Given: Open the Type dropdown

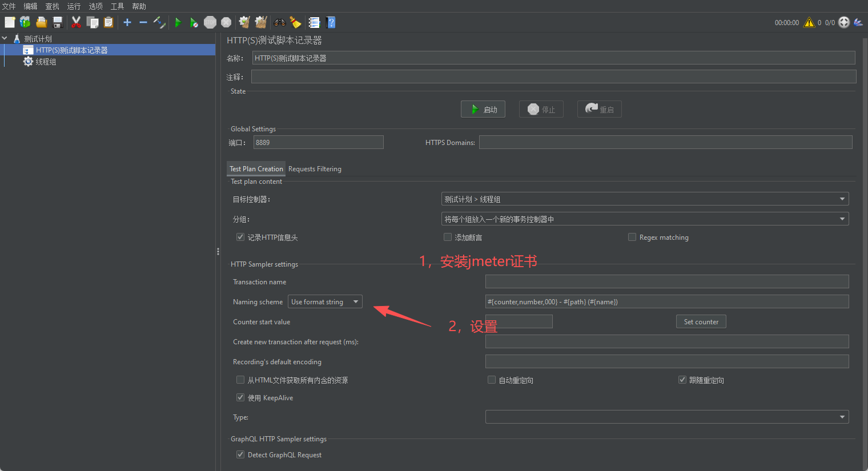Looking at the screenshot, I should [667, 417].
